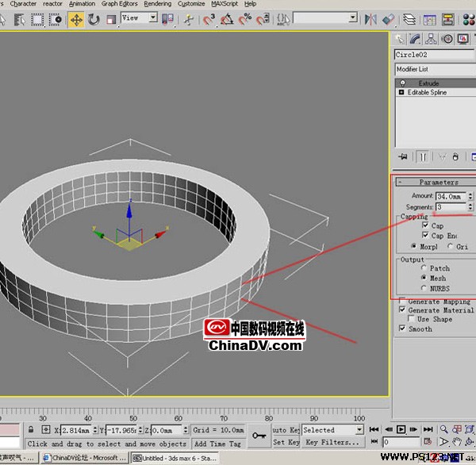Image resolution: width=476 pixels, height=465 pixels.
Task: Open the Graph Editors menu
Action: point(119,4)
